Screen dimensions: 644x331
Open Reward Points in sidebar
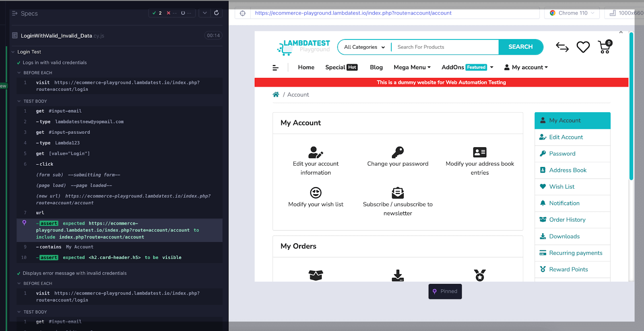572,269
